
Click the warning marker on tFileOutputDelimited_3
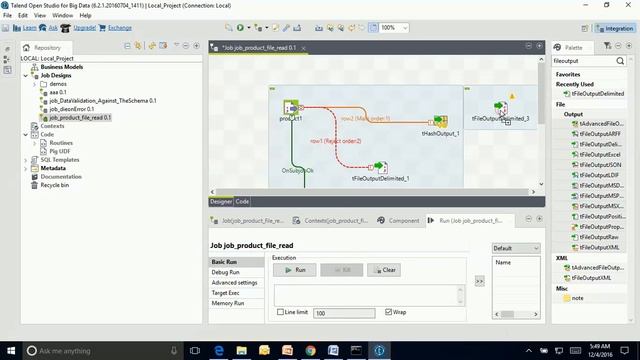click(x=512, y=97)
